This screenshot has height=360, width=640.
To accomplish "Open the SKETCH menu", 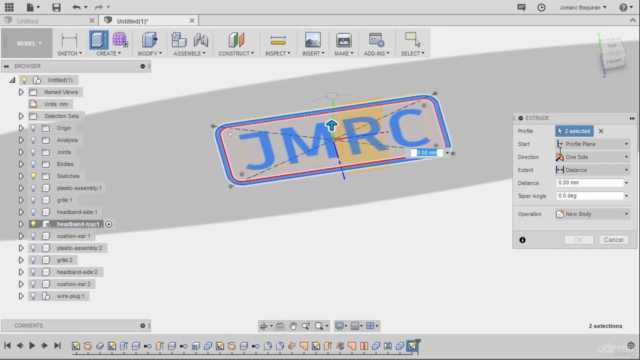I will click(69, 53).
